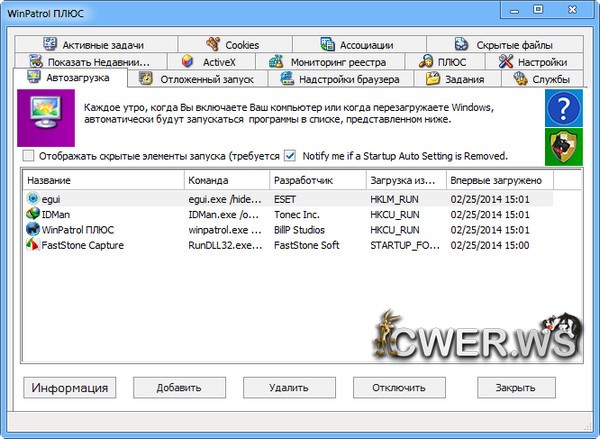Screen dimensions: 600x439
Task: Click the FastStone Capture row icon
Action: click(x=34, y=245)
